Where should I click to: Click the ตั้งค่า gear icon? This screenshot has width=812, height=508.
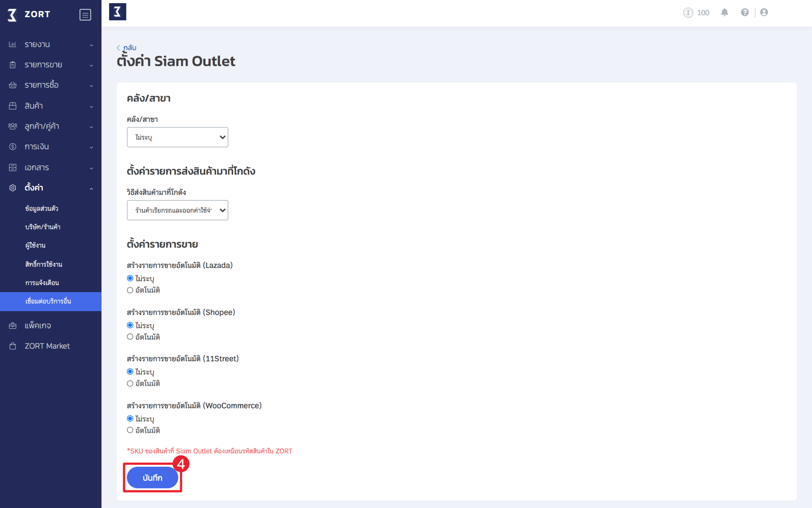coord(13,188)
